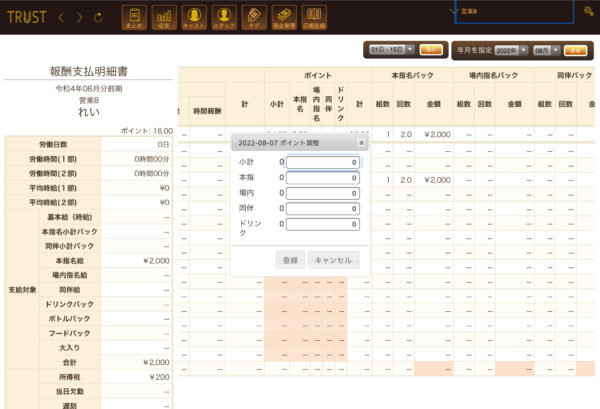Open the 収支 income chart icon

click(164, 17)
